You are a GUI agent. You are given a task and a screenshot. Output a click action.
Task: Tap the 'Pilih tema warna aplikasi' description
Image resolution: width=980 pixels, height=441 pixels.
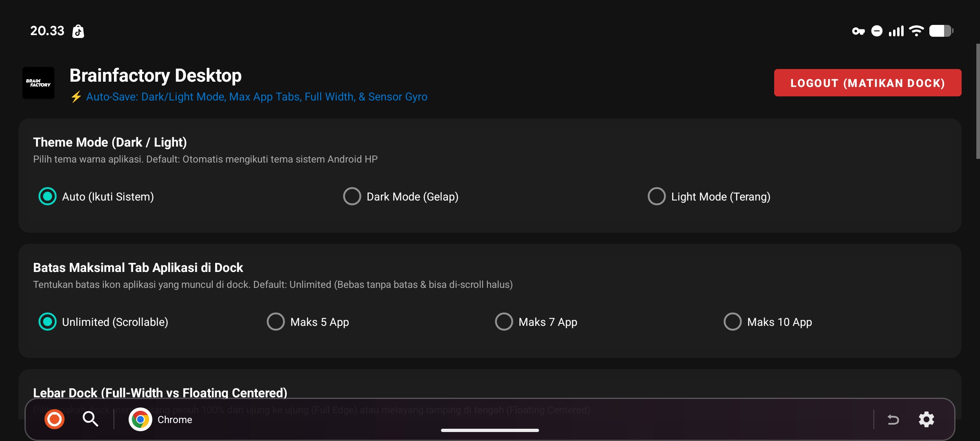pyautogui.click(x=205, y=159)
